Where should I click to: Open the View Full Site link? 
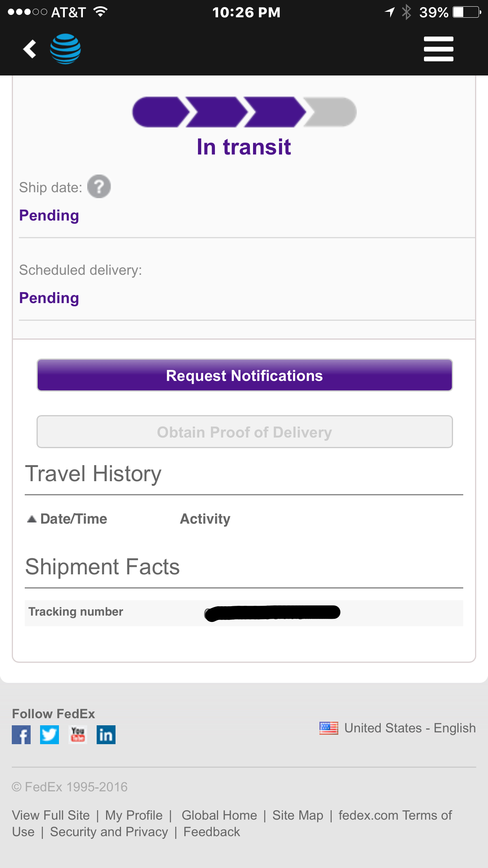click(51, 815)
